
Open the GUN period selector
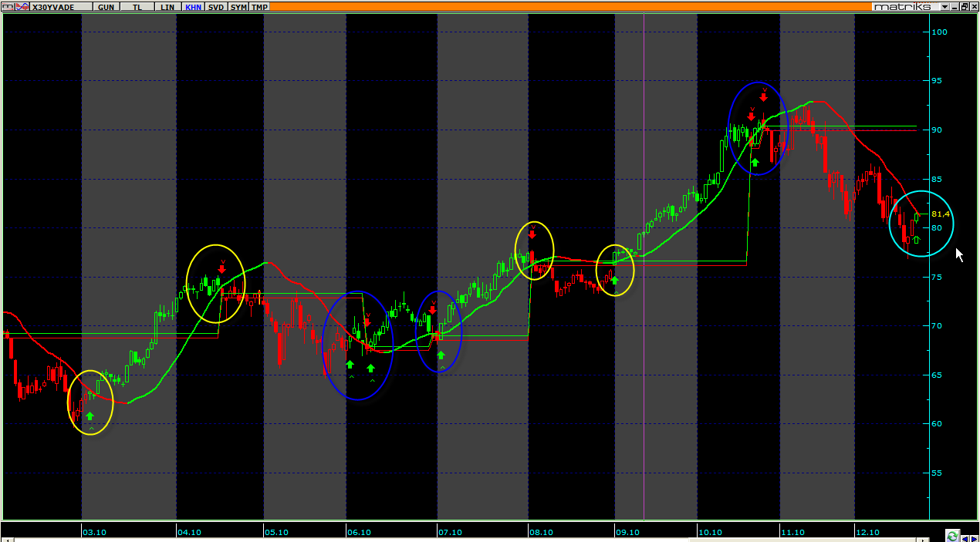pyautogui.click(x=106, y=6)
